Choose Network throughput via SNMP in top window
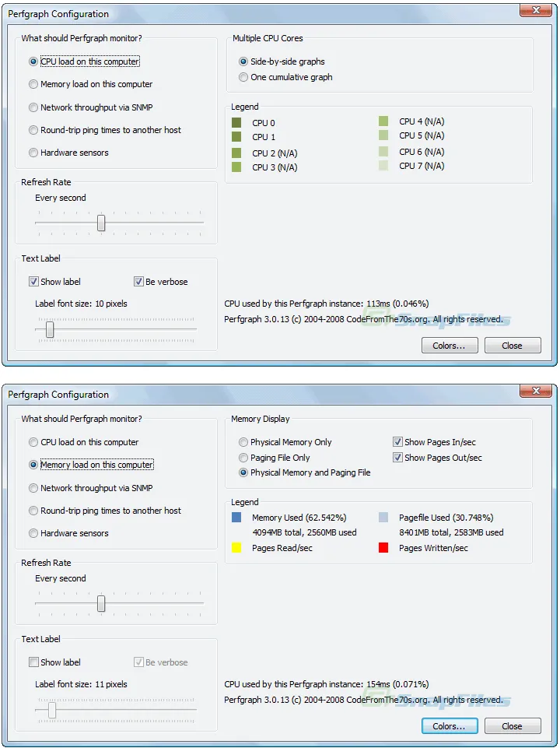560x748 pixels. coord(33,107)
